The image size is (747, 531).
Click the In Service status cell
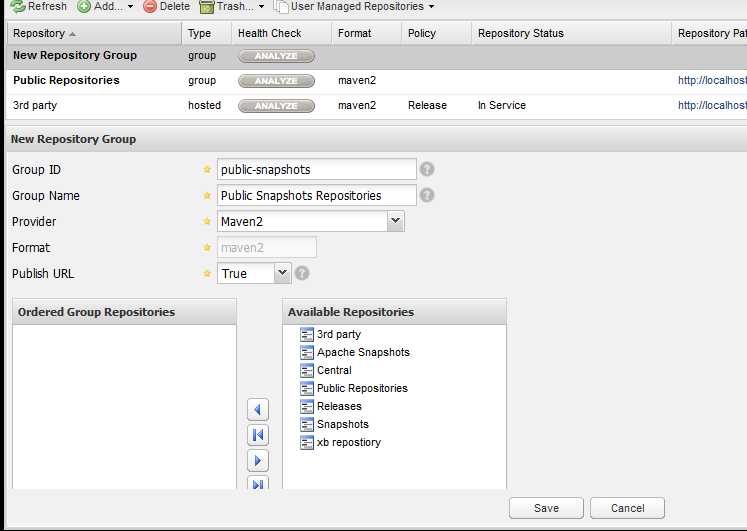click(x=502, y=105)
